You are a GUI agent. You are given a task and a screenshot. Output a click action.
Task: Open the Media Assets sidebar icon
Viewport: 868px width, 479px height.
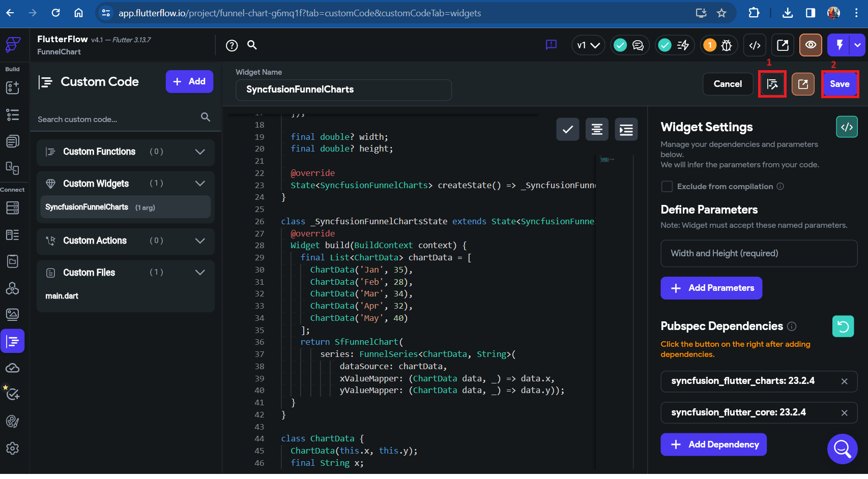[12, 315]
